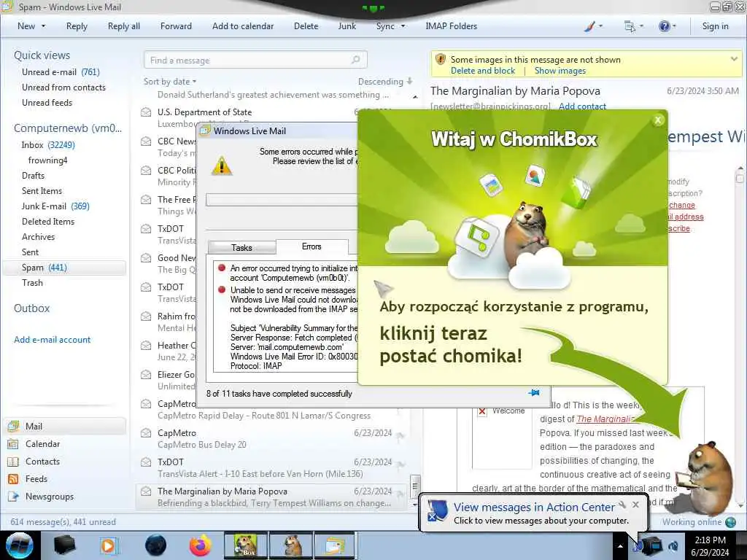Click Add contact link
The width and height of the screenshot is (747, 560).
pos(582,106)
